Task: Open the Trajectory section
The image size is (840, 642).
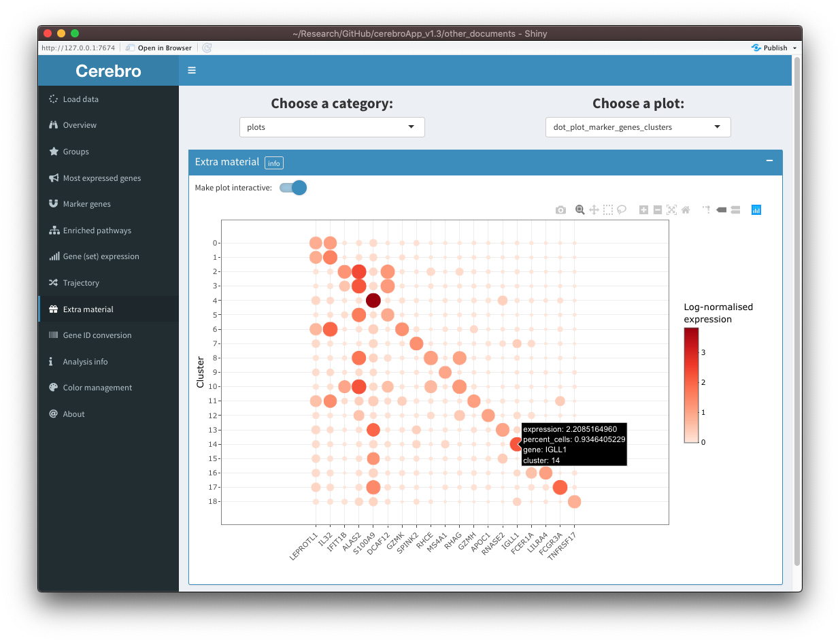Action: click(x=108, y=283)
